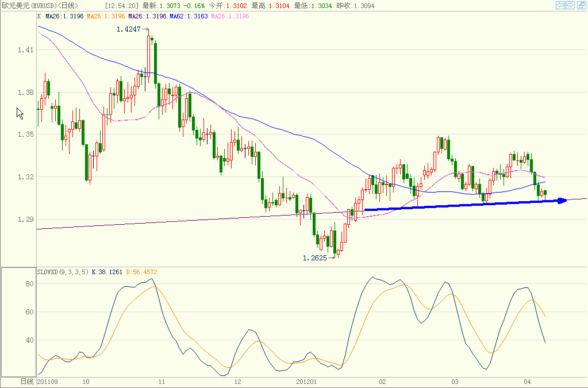588x388 pixels.
Task: Click the right arrow navigation icon
Action: pyautogui.click(x=570, y=5)
